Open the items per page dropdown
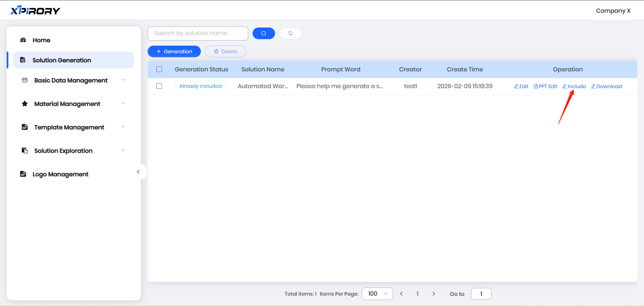 377,294
